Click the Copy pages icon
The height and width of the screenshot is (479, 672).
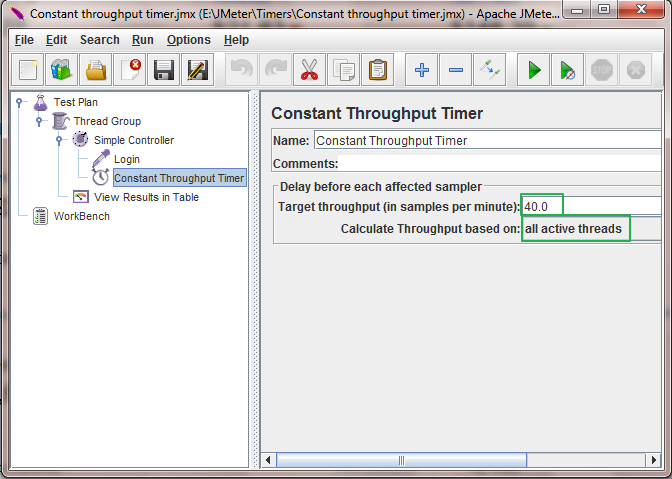point(344,69)
